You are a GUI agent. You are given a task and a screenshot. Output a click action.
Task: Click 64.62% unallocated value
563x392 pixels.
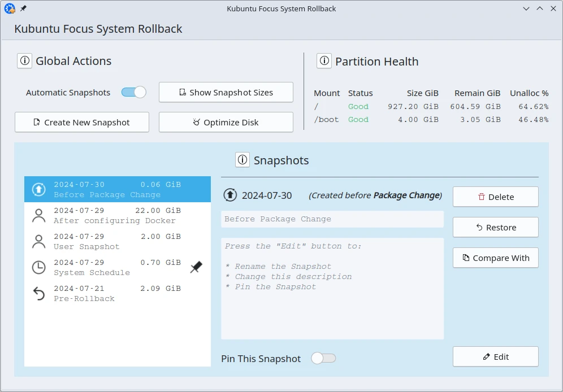534,107
